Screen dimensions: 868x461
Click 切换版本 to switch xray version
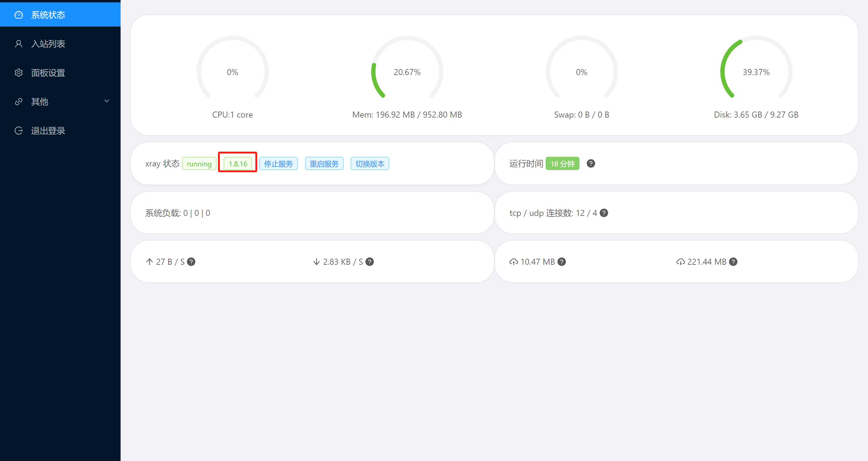tap(370, 164)
